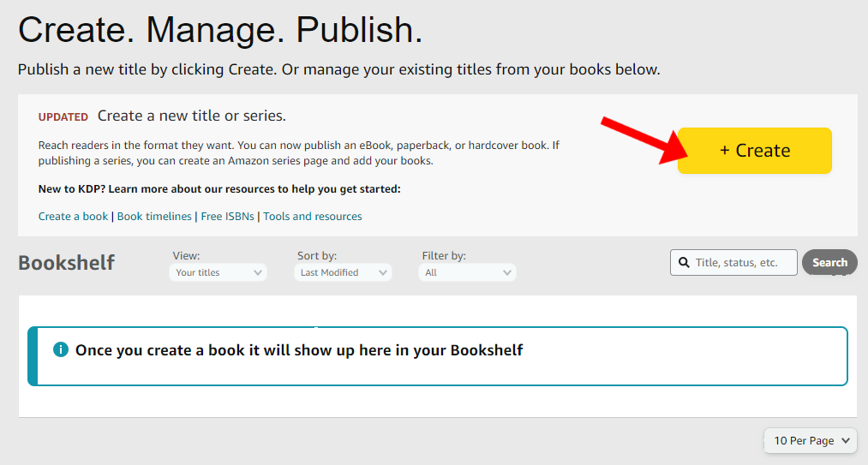Click the magnifier icon in search box
This screenshot has width=868, height=465.
click(x=685, y=262)
